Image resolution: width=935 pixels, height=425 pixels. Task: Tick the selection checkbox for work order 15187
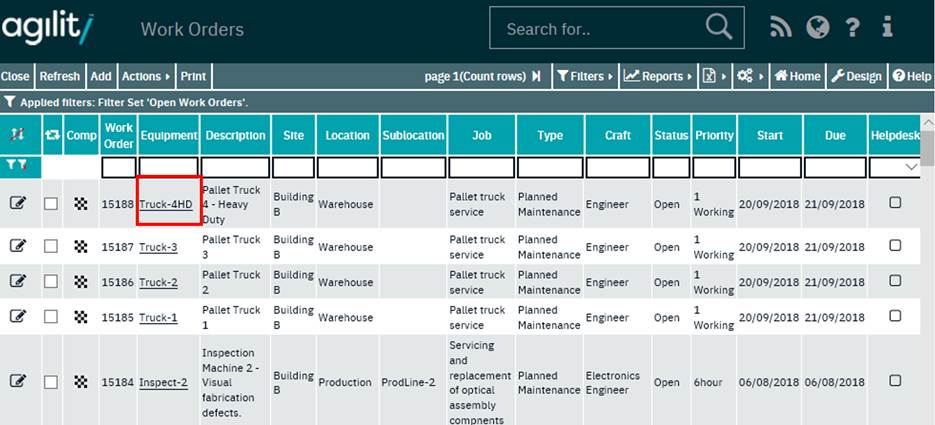tap(51, 246)
